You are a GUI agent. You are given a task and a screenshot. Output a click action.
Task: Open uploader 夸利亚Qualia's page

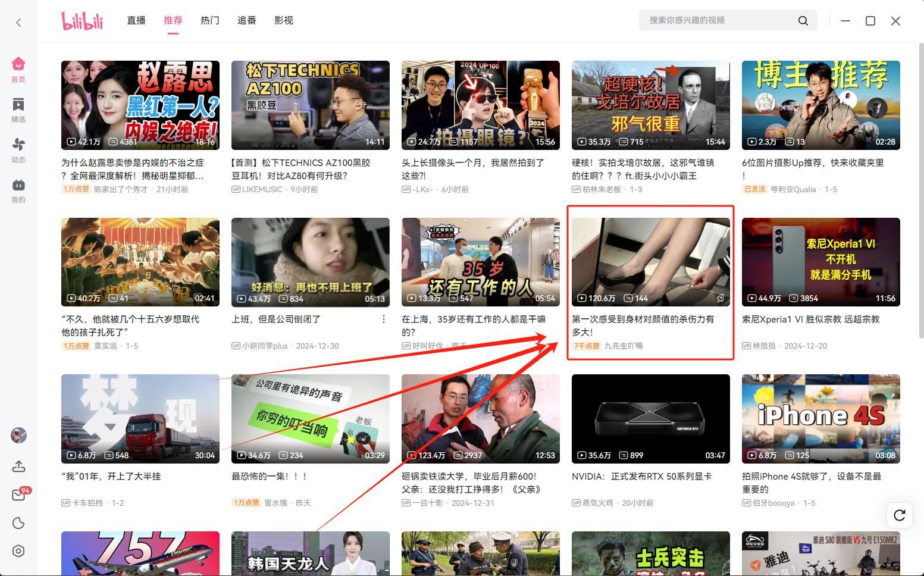pyautogui.click(x=793, y=189)
